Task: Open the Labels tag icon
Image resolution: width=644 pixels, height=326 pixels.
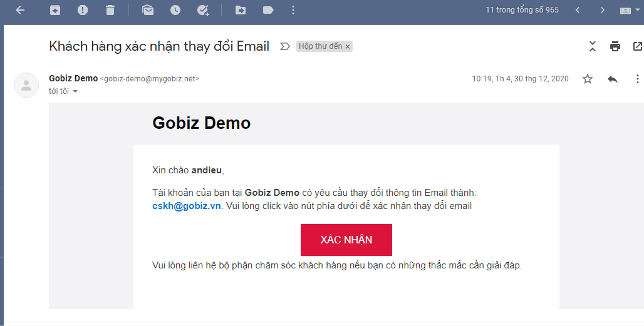Action: tap(268, 10)
